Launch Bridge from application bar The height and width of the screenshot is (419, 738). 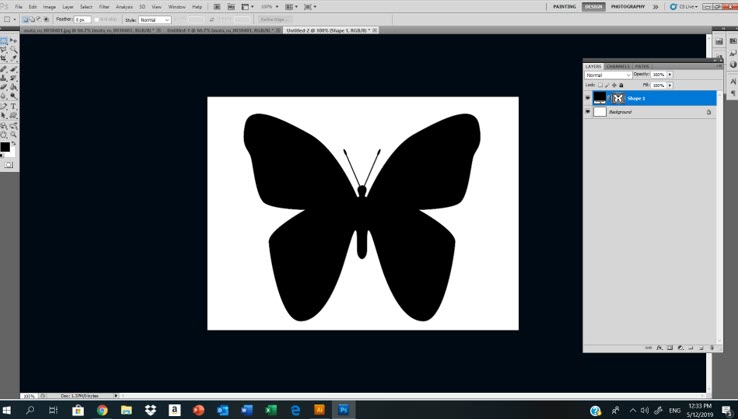coord(217,7)
